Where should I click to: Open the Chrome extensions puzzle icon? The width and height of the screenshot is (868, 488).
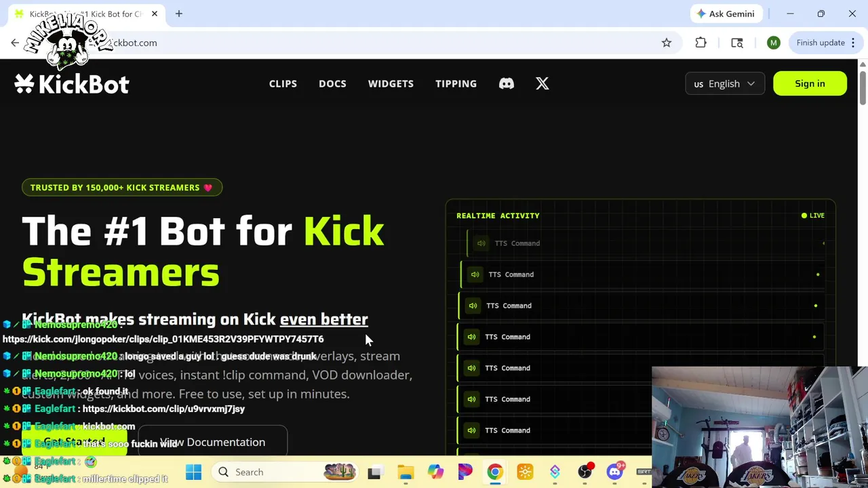tap(701, 43)
